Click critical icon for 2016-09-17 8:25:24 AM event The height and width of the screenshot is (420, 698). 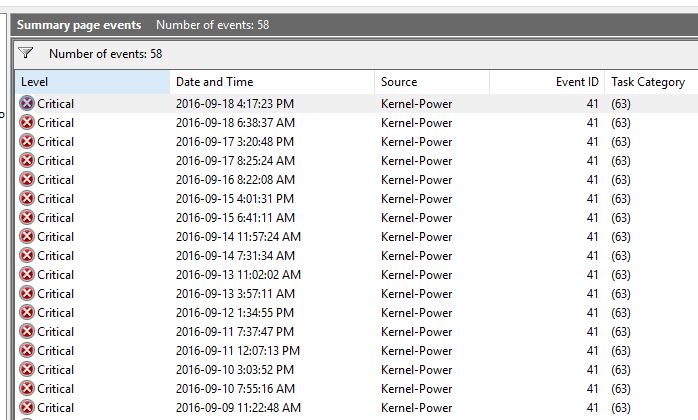pos(27,160)
